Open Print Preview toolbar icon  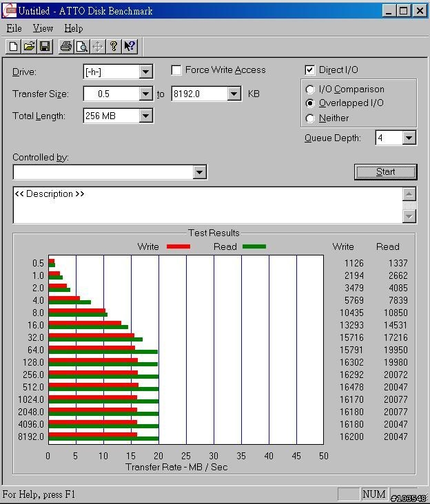point(82,47)
